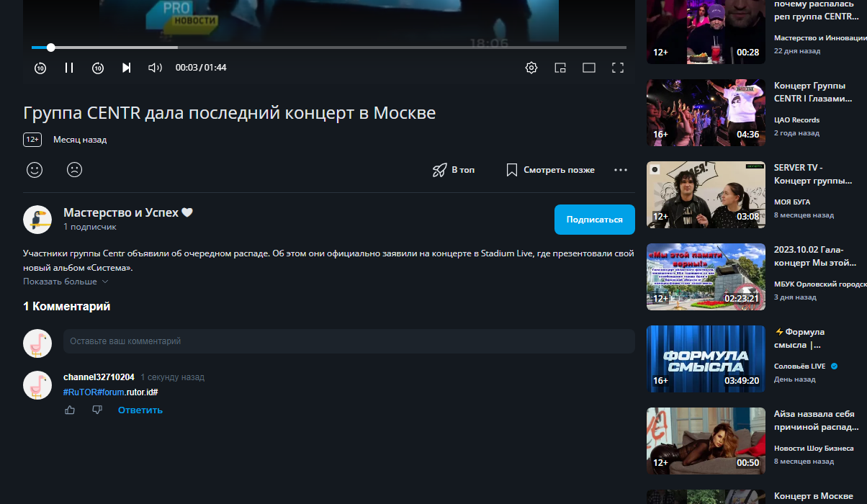Open Концерт Группы CENTR thumbnail 04:36
This screenshot has height=504, width=867.
point(706,112)
